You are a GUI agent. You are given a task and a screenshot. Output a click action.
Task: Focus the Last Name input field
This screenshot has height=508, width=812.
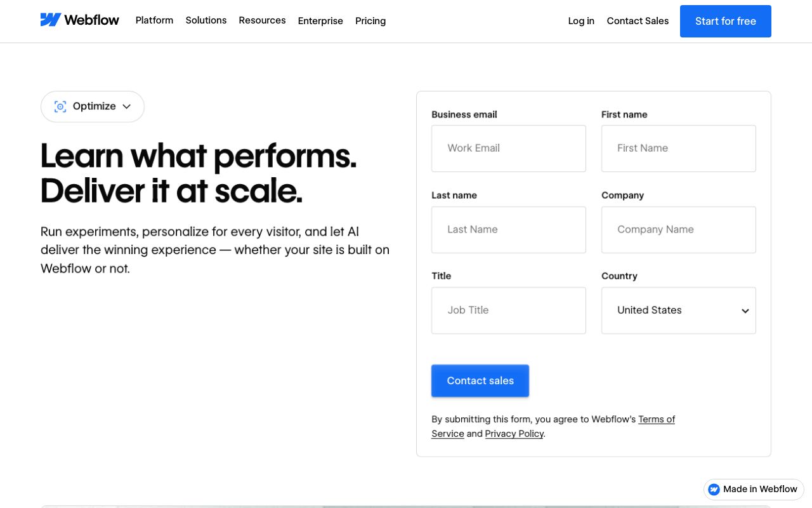509,230
